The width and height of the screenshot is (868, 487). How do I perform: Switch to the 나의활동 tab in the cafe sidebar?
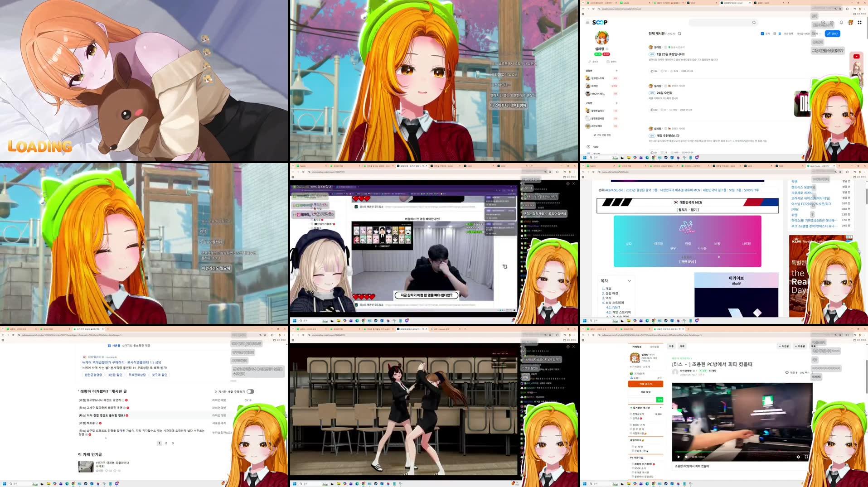coord(655,347)
